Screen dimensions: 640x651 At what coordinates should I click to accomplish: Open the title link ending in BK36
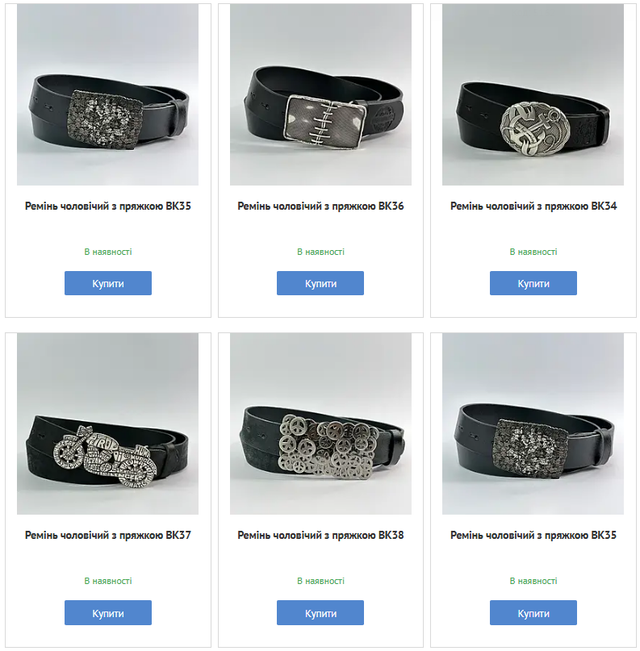pos(320,206)
